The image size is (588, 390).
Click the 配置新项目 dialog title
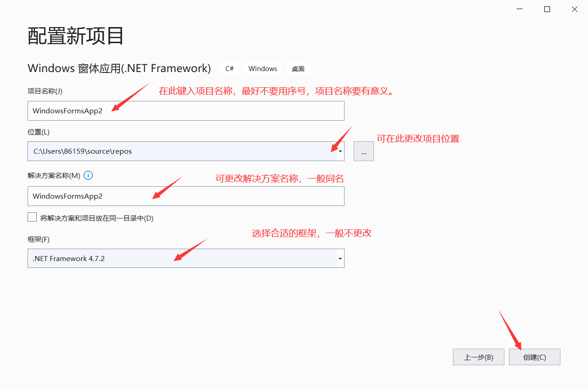(75, 37)
